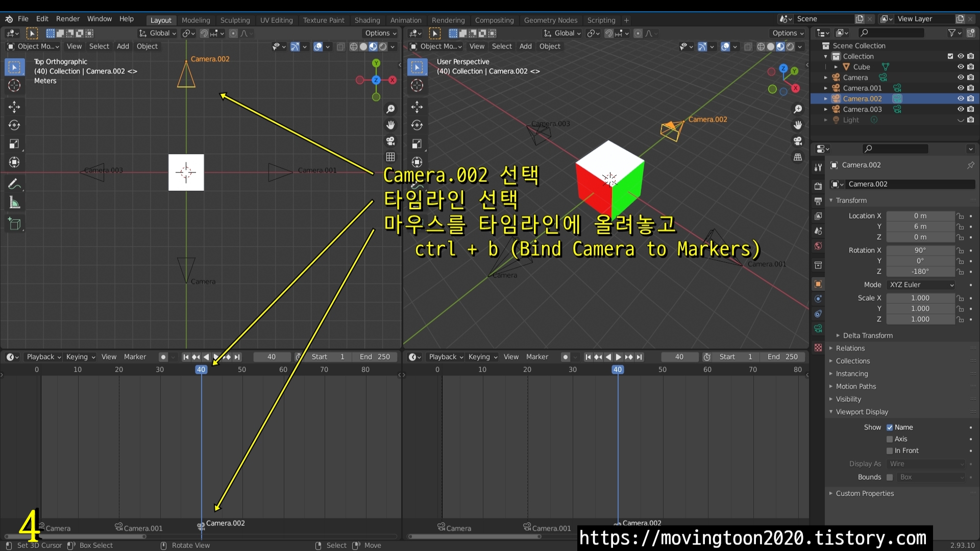Open the Output properties tab icon
Image resolution: width=980 pixels, height=551 pixels.
(x=818, y=201)
